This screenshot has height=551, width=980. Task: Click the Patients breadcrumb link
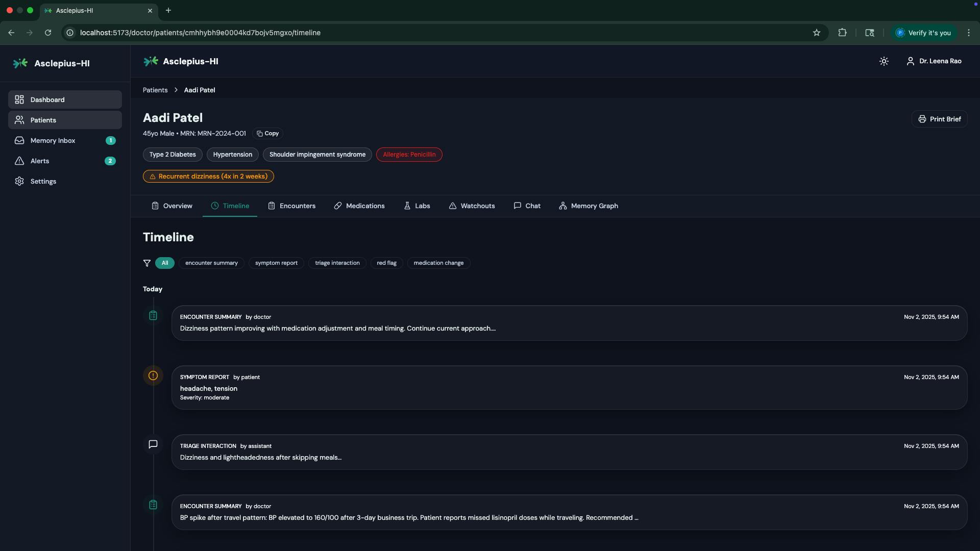point(155,90)
